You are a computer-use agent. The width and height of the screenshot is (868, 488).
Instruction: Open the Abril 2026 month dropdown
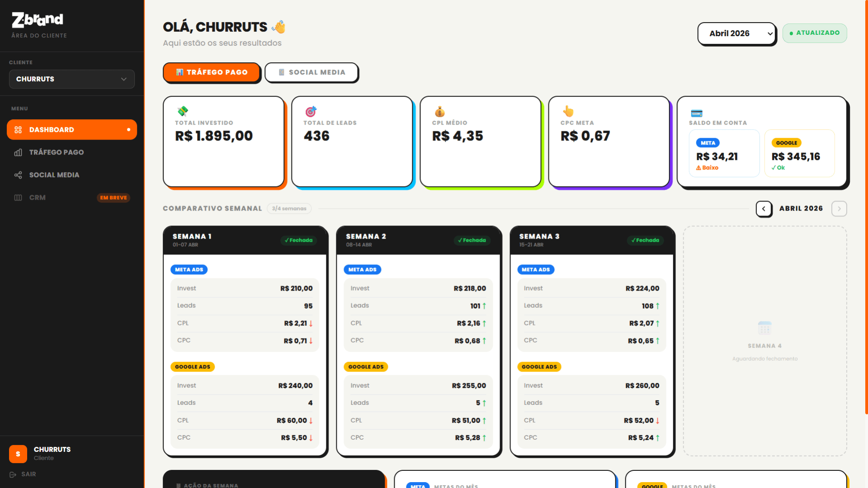coord(736,33)
